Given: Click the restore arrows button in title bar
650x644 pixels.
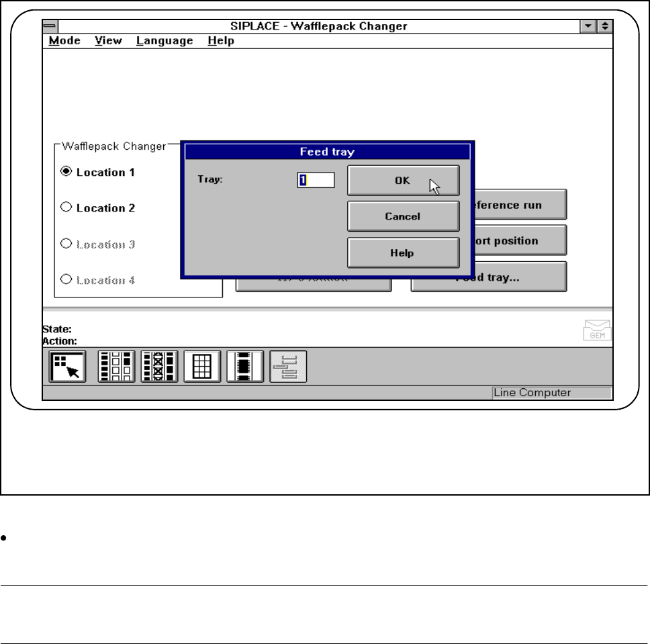Looking at the screenshot, I should (x=605, y=26).
